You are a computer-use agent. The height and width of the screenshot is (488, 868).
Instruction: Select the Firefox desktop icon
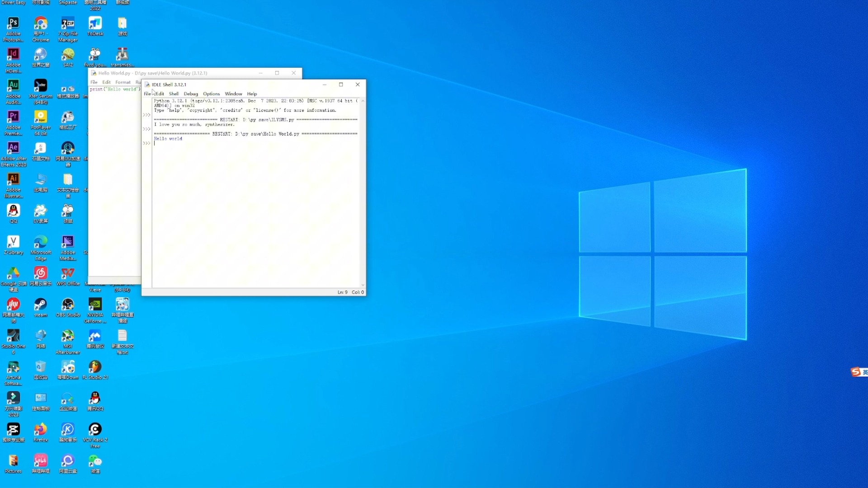(41, 432)
